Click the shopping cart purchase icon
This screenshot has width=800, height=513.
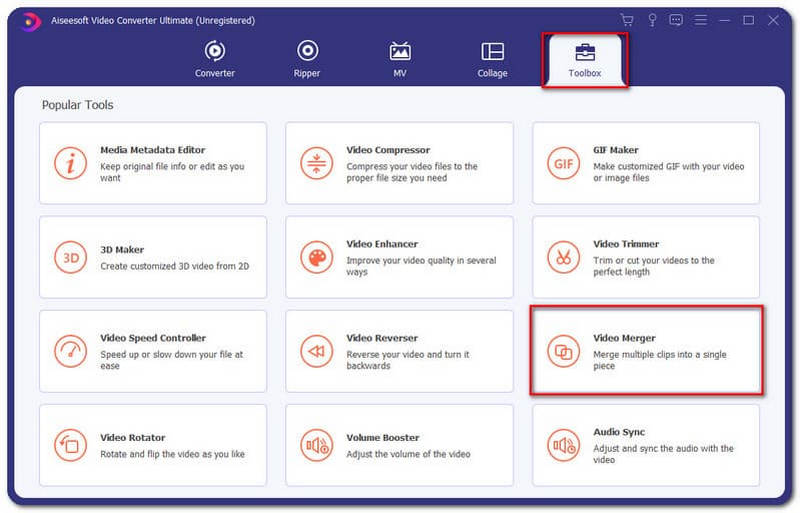[627, 20]
